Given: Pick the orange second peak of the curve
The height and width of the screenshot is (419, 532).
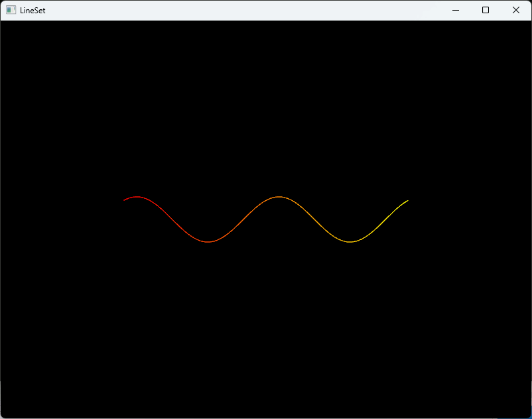Looking at the screenshot, I should tap(279, 196).
